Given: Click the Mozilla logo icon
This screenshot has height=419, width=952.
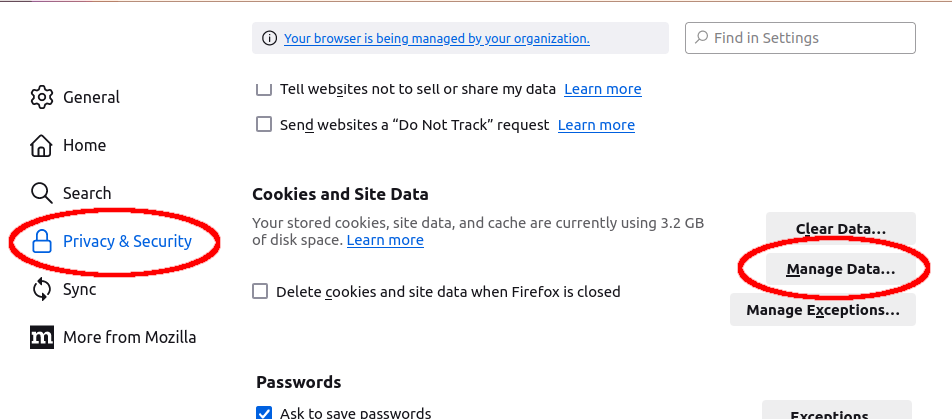Looking at the screenshot, I should (x=41, y=337).
